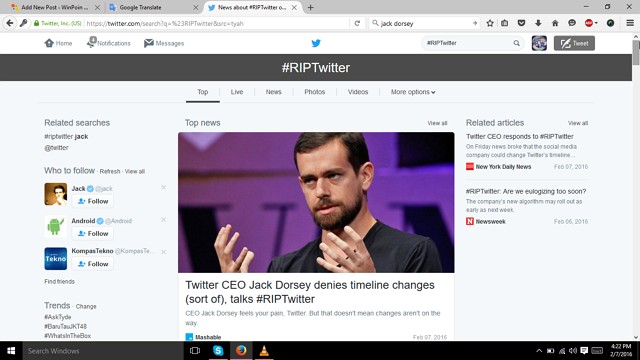Show hidden system tray icons

(x=539, y=351)
